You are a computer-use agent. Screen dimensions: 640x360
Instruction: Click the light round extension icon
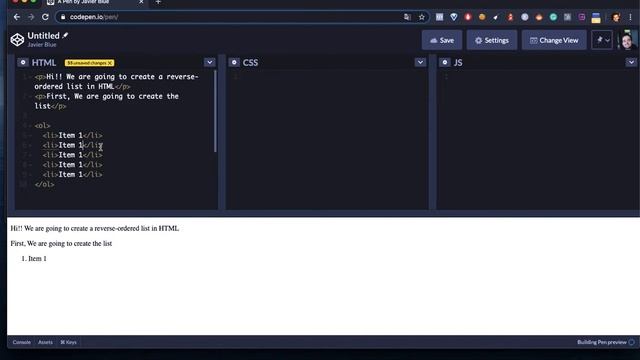pyautogui.click(x=524, y=17)
